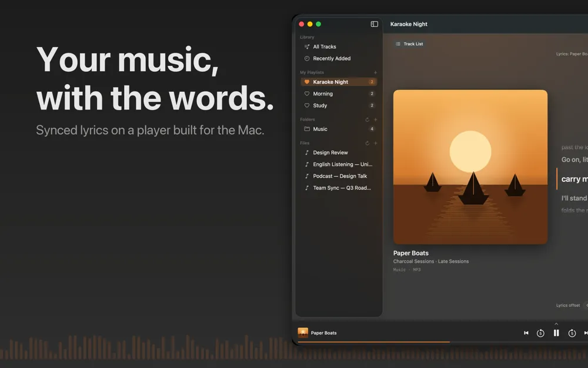Screen dimensions: 588x368
Task: Click the Paper Boats song title
Action: pyautogui.click(x=410, y=253)
